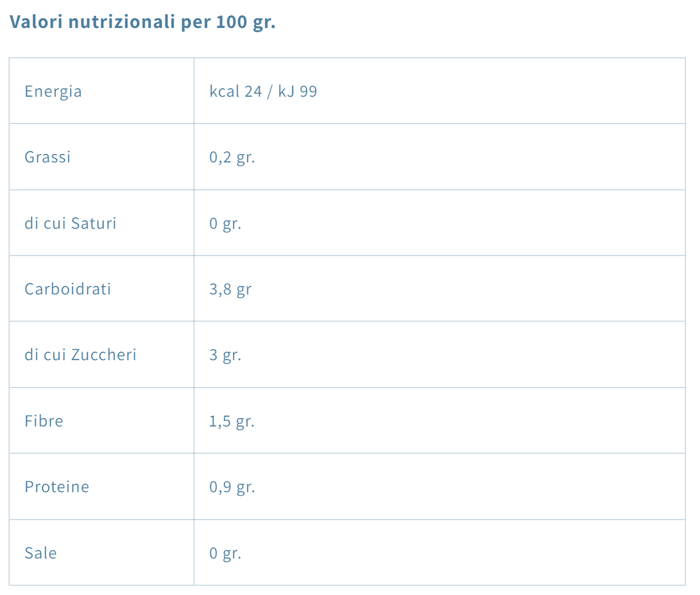The height and width of the screenshot is (595, 700).
Task: Select the saturated fat '0 gr.' value
Action: pyautogui.click(x=225, y=223)
